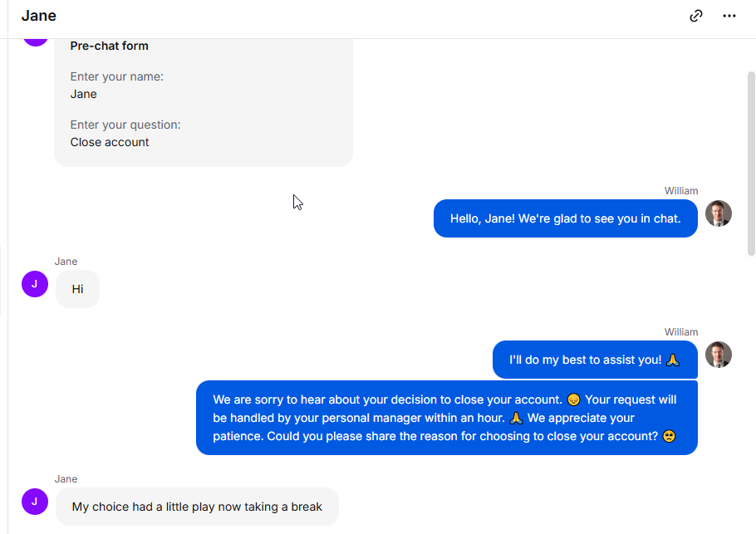Click the sad face emoji in the closure message
Screen dimensions: 756x534
click(574, 399)
